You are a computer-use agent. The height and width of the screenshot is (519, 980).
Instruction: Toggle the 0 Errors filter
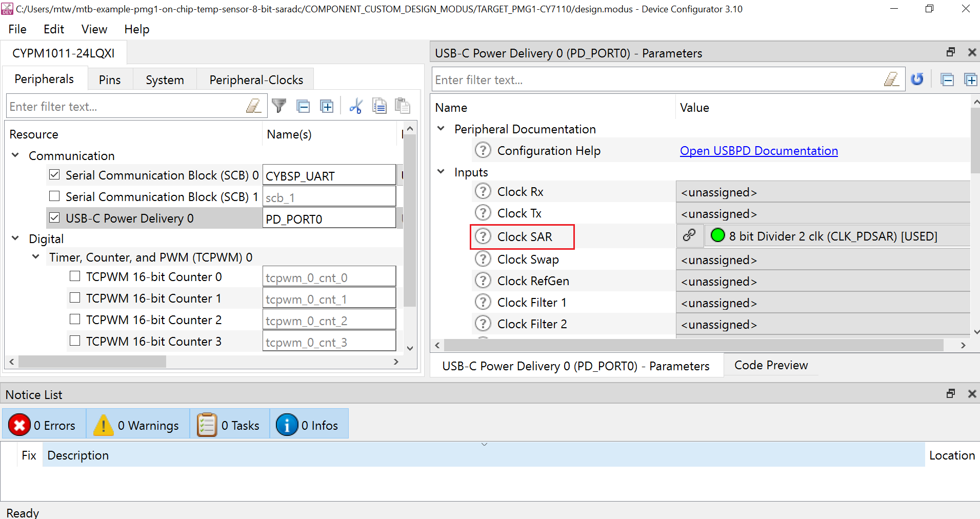click(44, 425)
